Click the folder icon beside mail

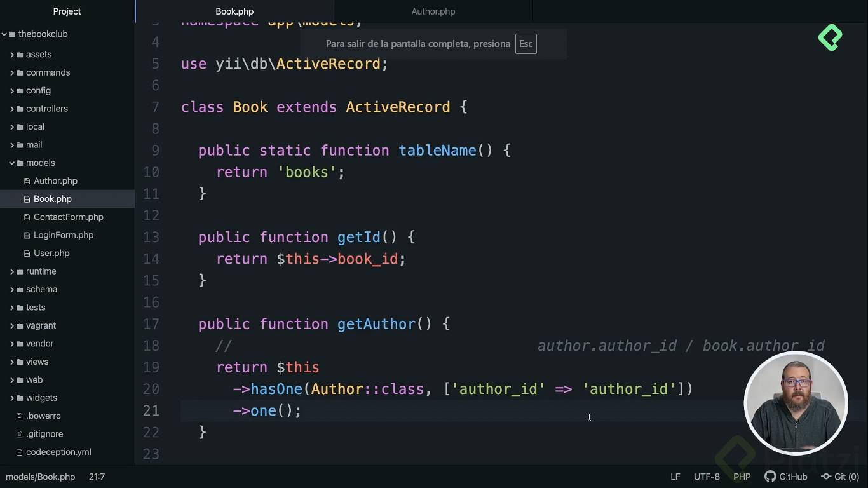point(20,145)
